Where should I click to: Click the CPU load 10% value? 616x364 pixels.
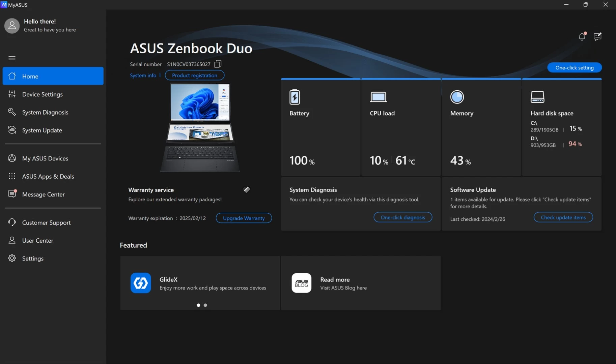tap(379, 160)
